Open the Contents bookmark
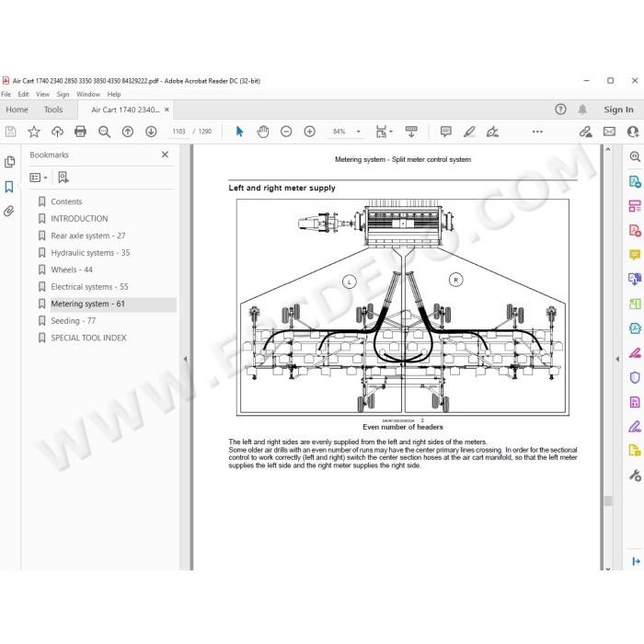The image size is (644, 644). (x=66, y=201)
